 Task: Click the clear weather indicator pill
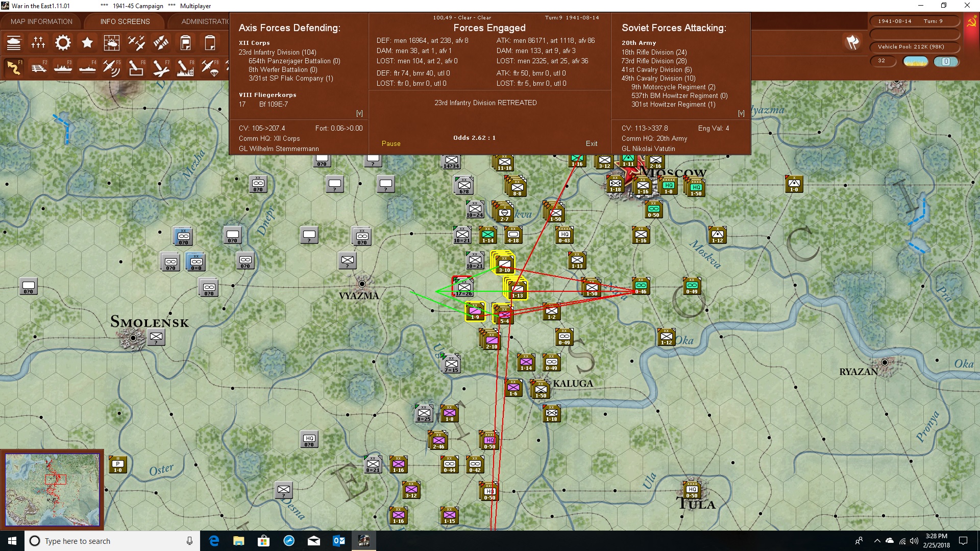click(x=916, y=61)
